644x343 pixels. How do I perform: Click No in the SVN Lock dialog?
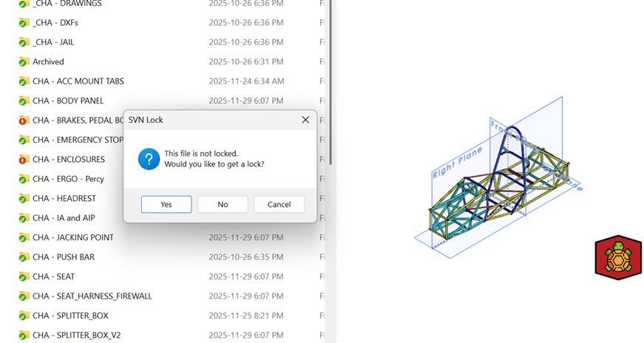[223, 205]
